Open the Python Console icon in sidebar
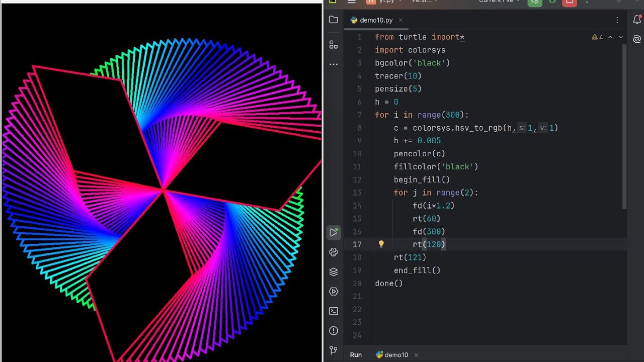This screenshot has height=362, width=644. [x=333, y=252]
